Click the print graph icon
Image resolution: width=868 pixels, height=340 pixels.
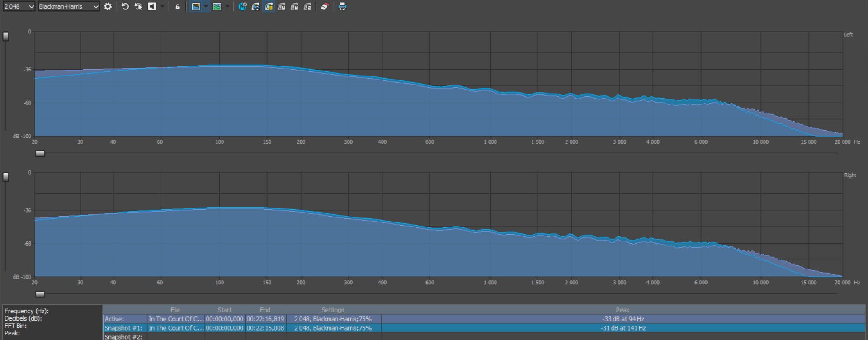[342, 6]
